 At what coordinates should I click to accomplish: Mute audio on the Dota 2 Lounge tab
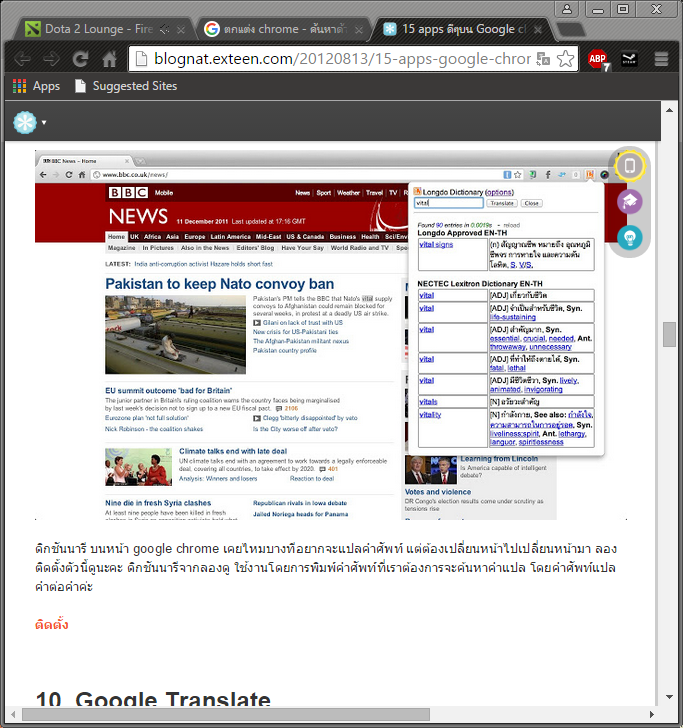(164, 30)
